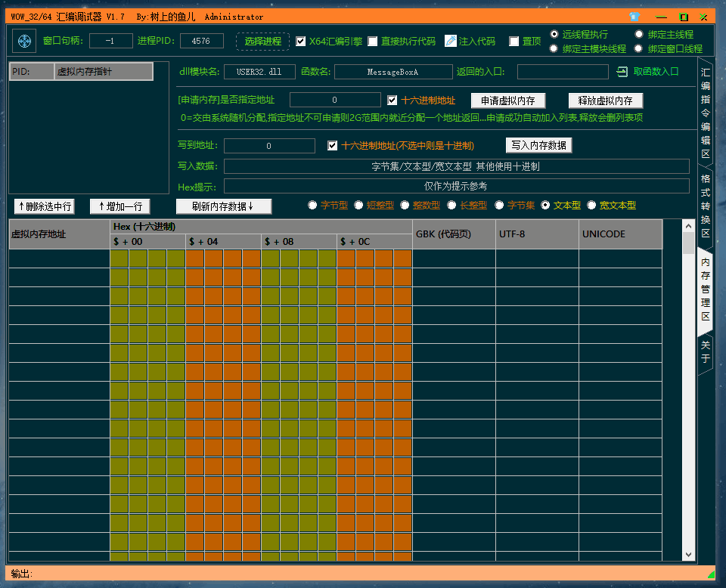Enable the 置顶 always-on-top checkbox
Viewport: 726px width, 588px height.
(x=513, y=41)
